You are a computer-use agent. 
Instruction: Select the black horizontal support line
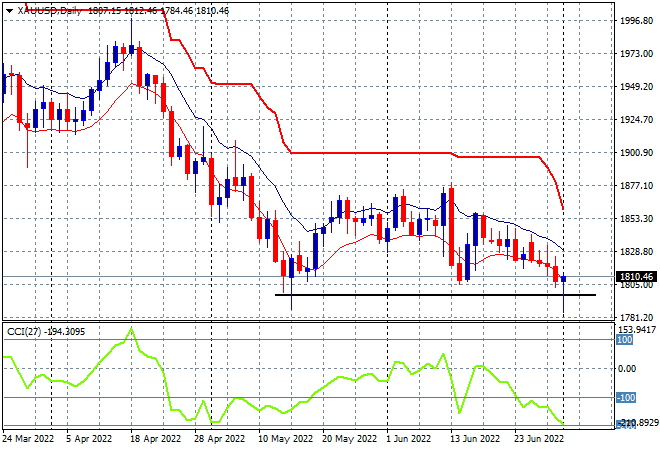435,295
